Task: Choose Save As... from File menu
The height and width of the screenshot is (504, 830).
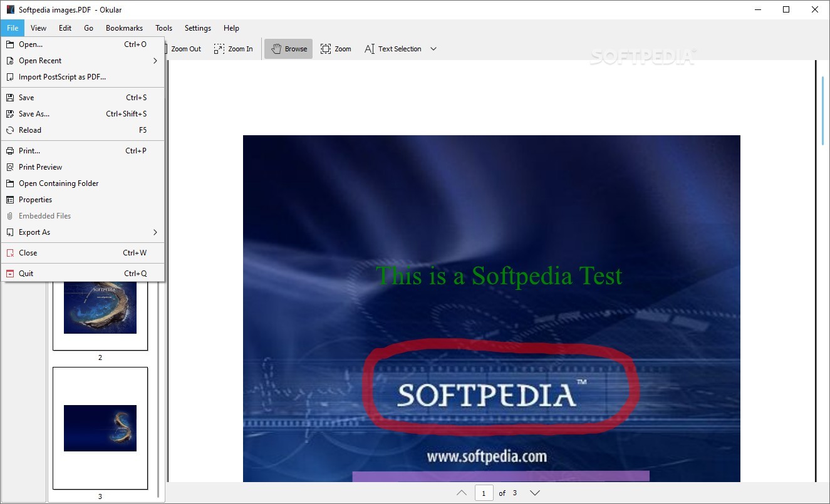Action: [x=83, y=114]
